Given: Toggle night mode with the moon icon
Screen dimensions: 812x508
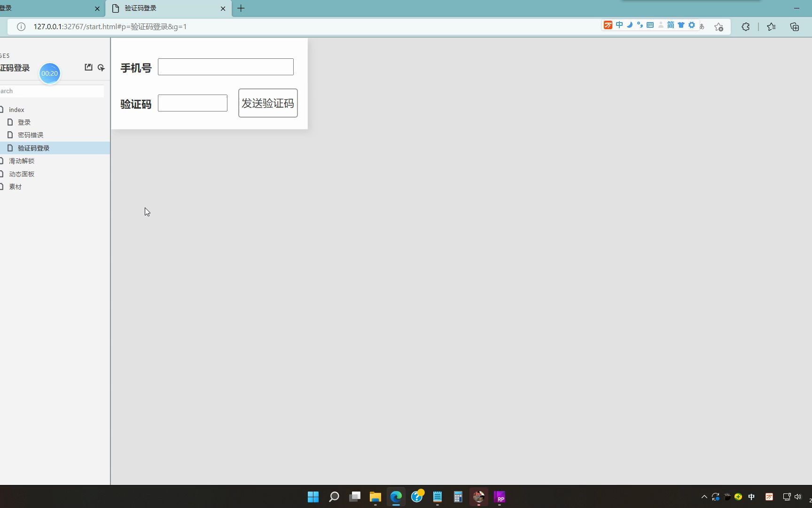Looking at the screenshot, I should coord(630,25).
